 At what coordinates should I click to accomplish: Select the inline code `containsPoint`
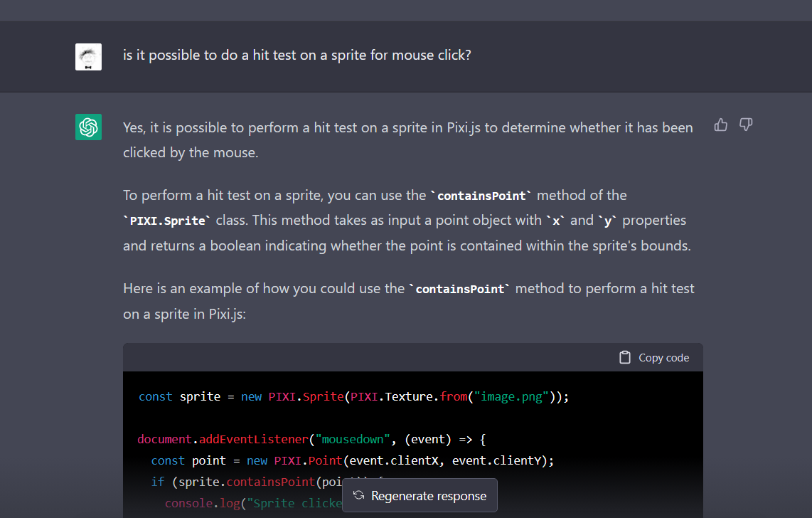[x=481, y=196]
